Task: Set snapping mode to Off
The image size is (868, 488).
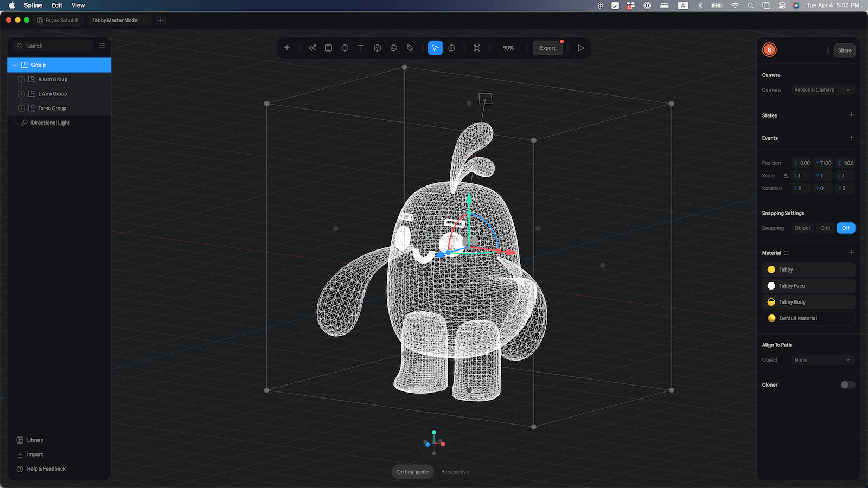Action: click(x=846, y=228)
